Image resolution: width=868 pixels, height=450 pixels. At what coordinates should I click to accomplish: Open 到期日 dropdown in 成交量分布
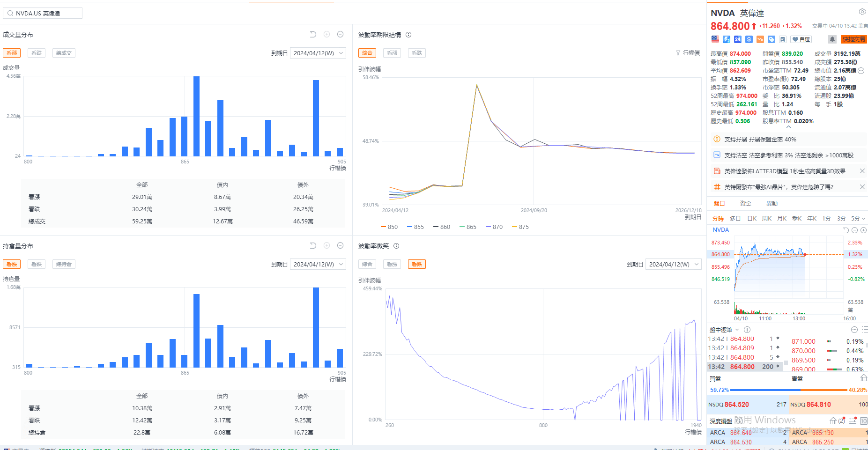click(318, 53)
